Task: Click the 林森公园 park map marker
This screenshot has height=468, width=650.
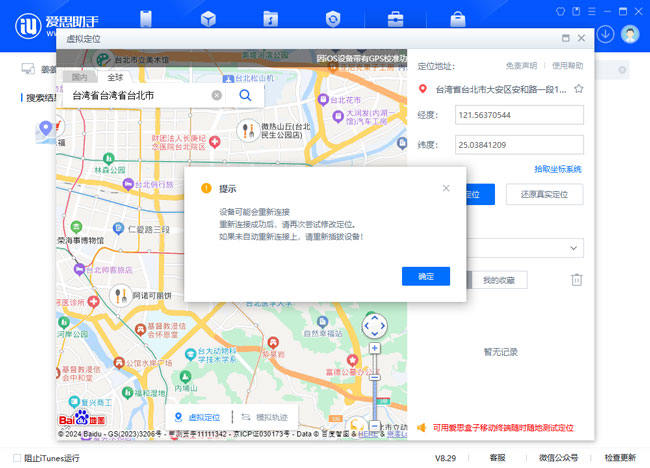Action: click(109, 158)
